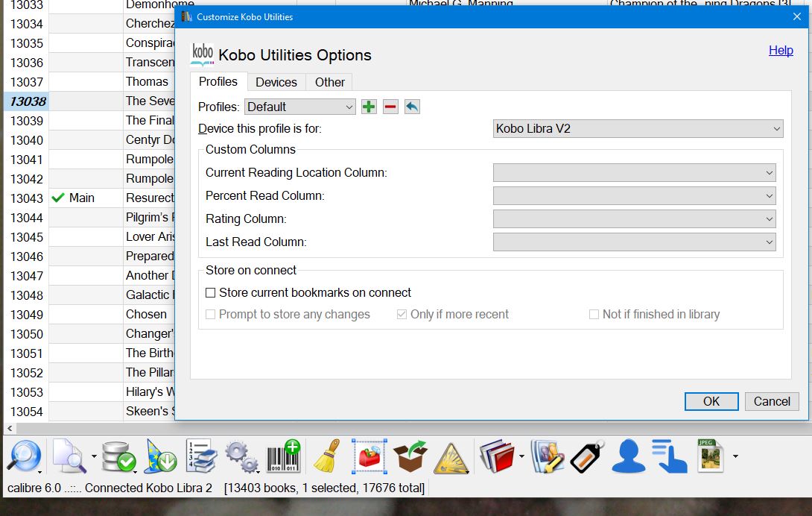The image size is (812, 516).
Task: Click the cardboard box with green arrow icon
Action: pyautogui.click(x=410, y=456)
